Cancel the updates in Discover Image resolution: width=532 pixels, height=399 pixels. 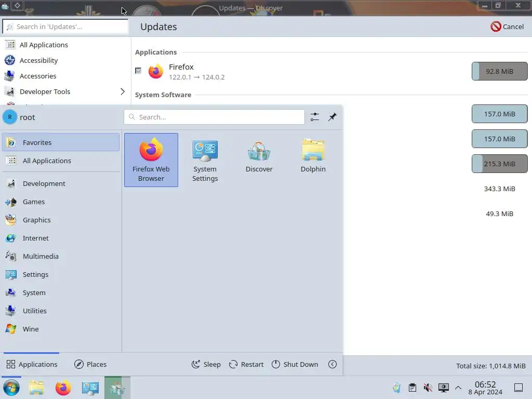point(507,26)
